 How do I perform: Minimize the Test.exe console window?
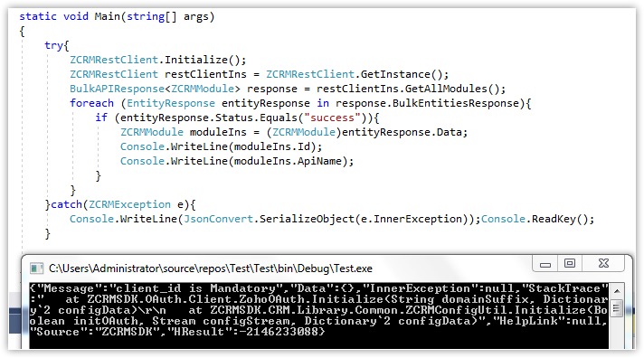click(x=545, y=263)
